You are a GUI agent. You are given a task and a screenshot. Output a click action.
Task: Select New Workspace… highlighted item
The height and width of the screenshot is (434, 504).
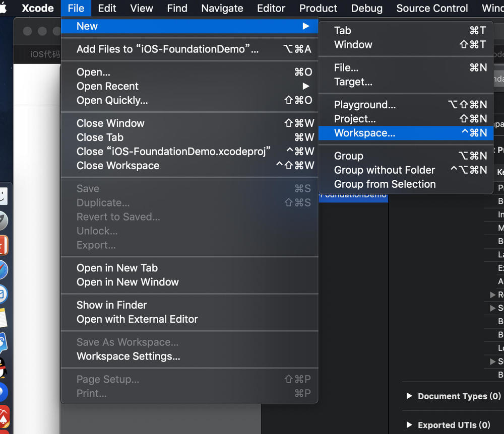(x=406, y=133)
